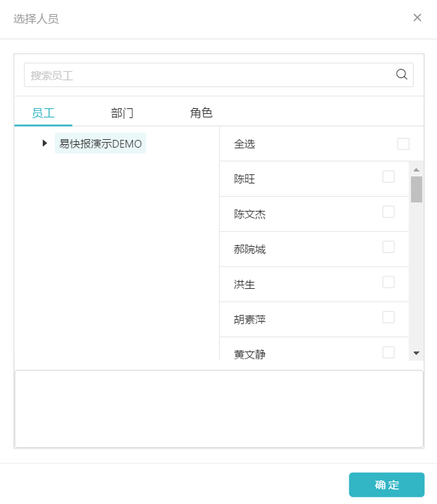This screenshot has height=504, width=437.
Task: Click the name 陈旺 in list
Action: (244, 179)
